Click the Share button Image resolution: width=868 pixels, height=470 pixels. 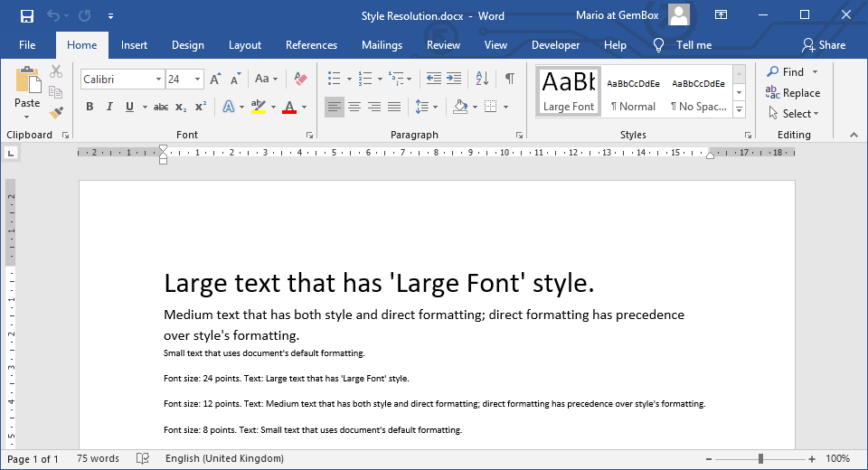click(823, 45)
